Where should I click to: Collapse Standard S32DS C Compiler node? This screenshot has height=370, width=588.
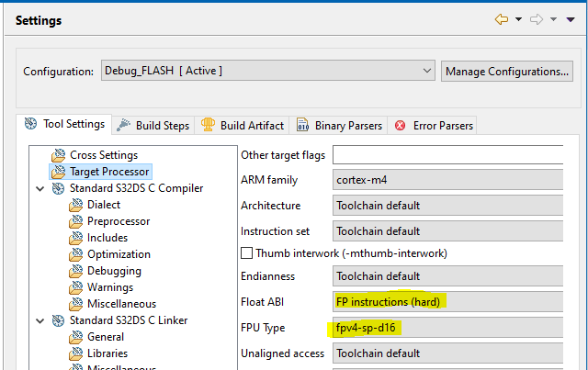tap(40, 188)
